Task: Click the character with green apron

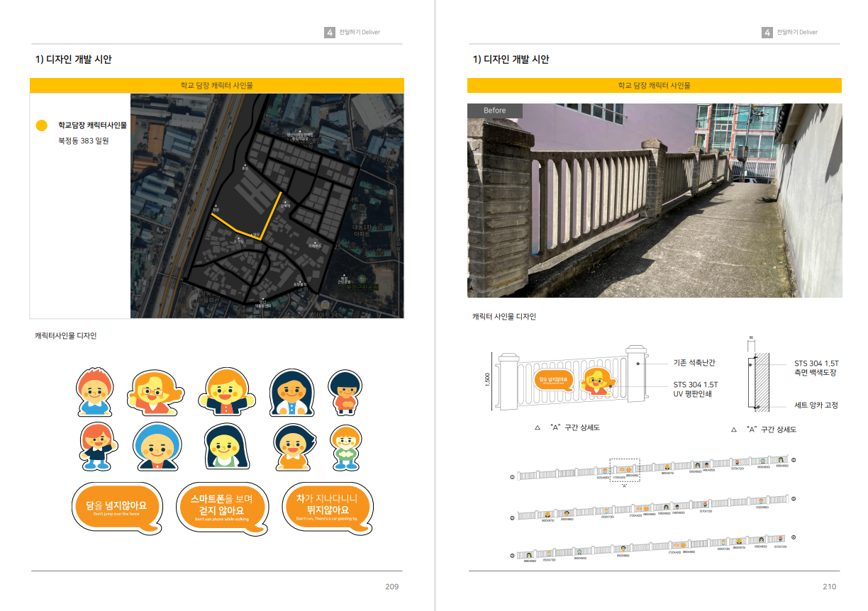Action: 225,447
